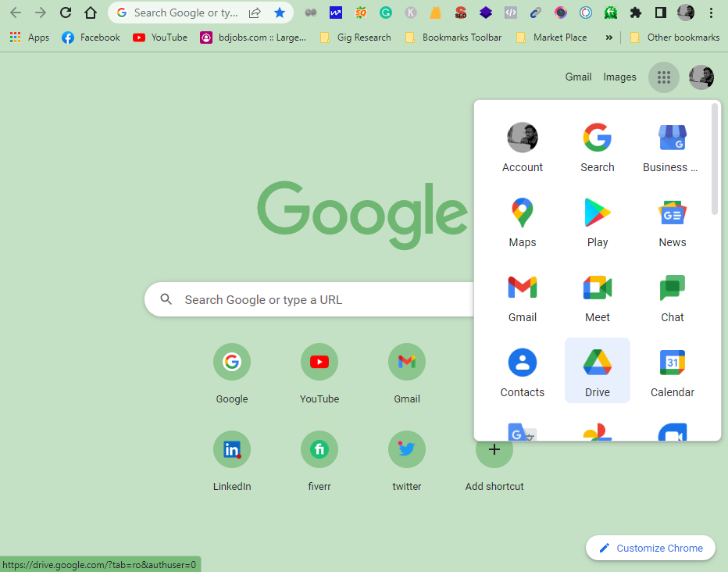Toggle the browser side panel icon
The width and height of the screenshot is (728, 572).
coord(661,13)
